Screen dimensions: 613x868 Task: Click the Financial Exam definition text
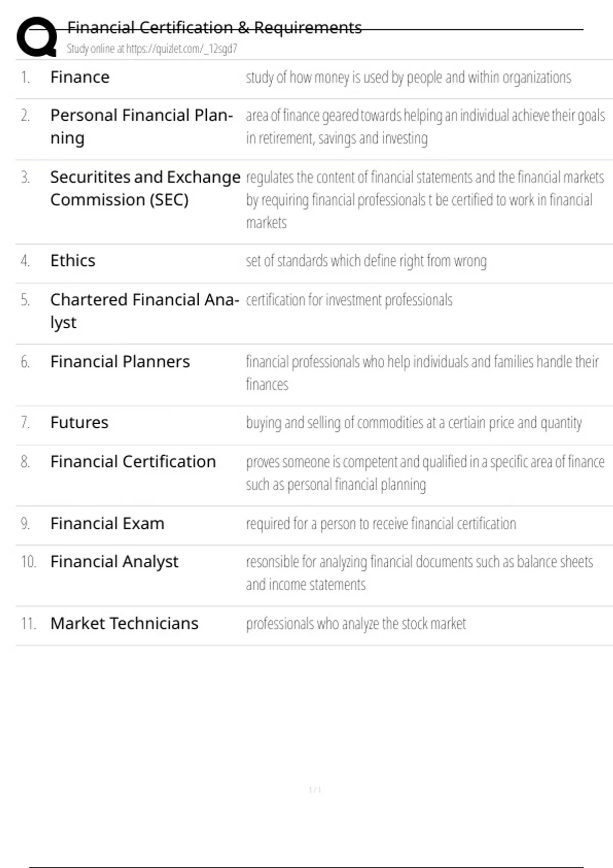coord(381,523)
